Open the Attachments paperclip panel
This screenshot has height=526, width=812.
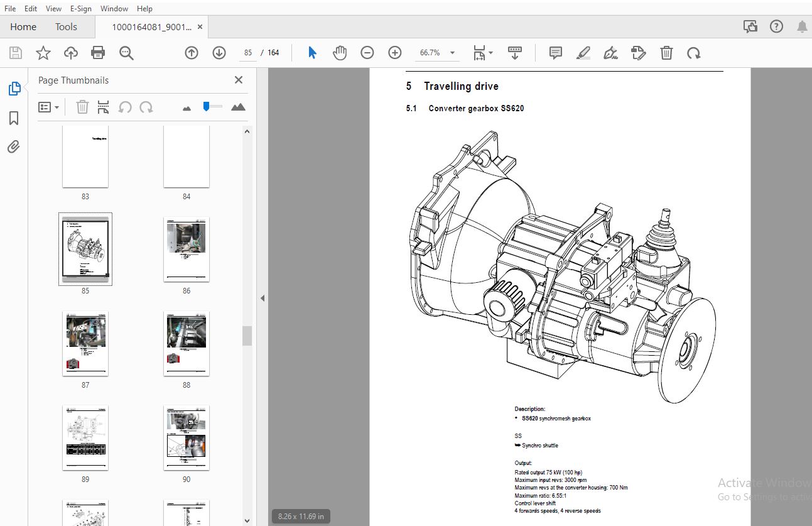14,147
